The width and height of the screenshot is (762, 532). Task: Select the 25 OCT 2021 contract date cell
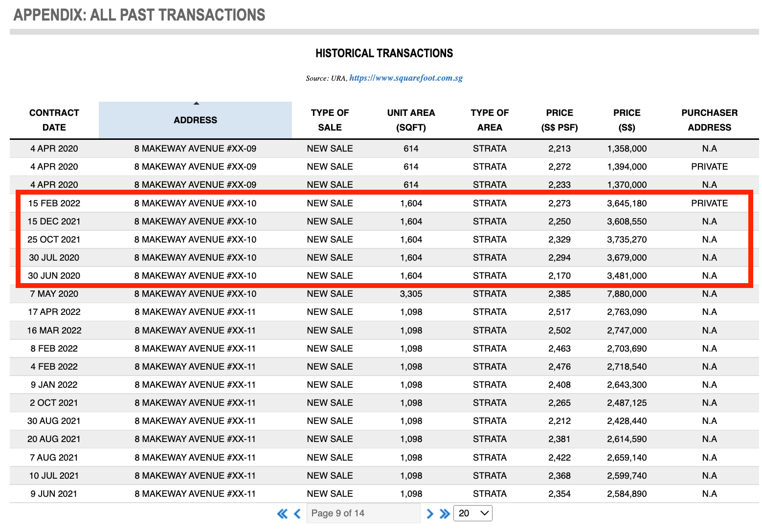coord(54,240)
